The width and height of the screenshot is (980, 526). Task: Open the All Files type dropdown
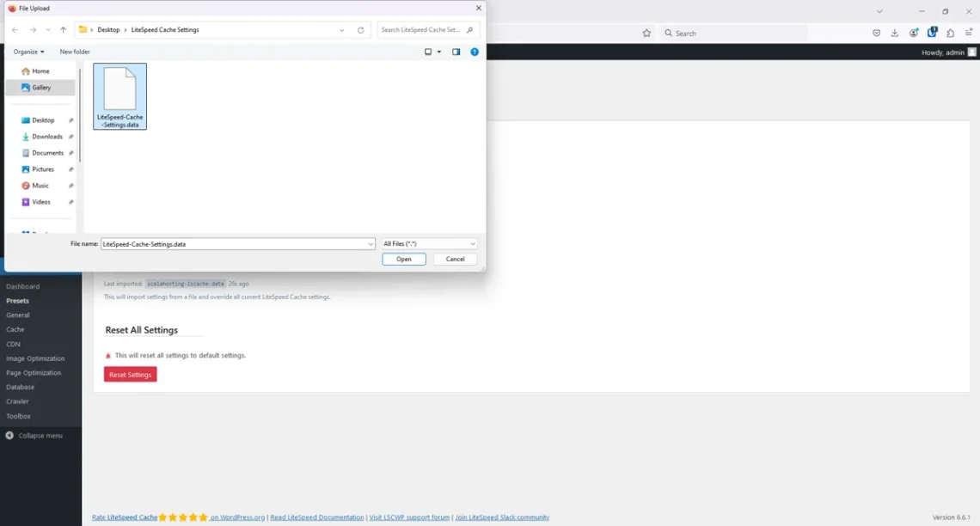click(429, 244)
